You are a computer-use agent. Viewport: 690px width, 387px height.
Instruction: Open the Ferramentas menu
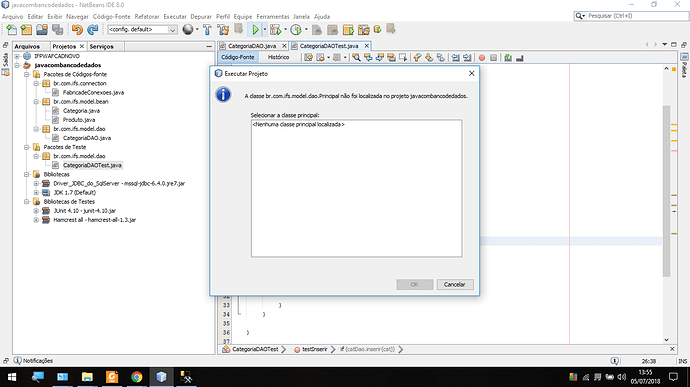point(273,16)
